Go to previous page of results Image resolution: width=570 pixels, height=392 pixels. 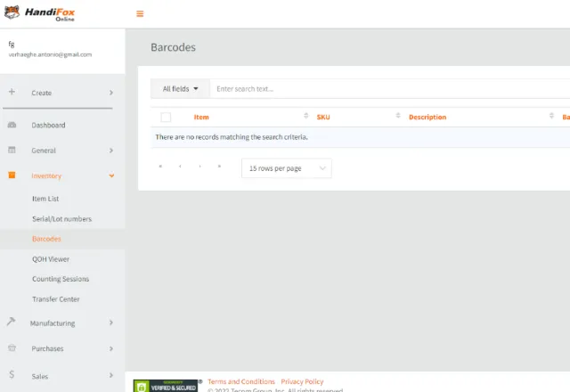point(180,167)
